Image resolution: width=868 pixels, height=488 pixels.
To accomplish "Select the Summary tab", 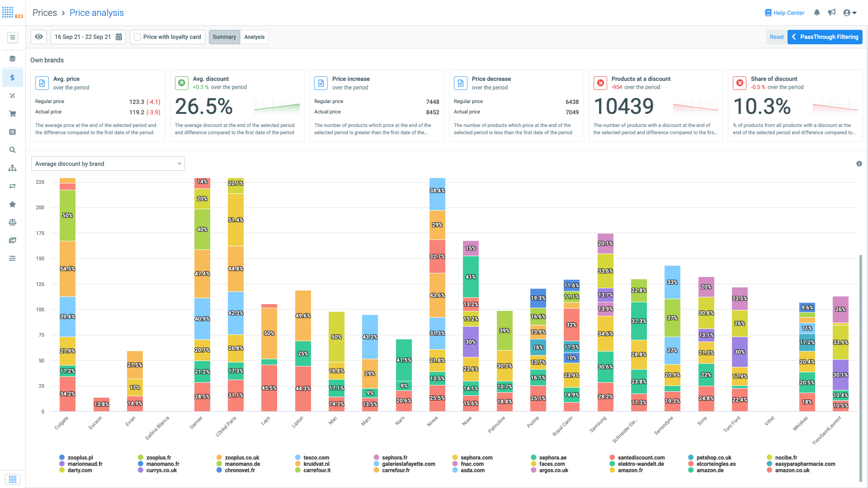I will point(224,37).
